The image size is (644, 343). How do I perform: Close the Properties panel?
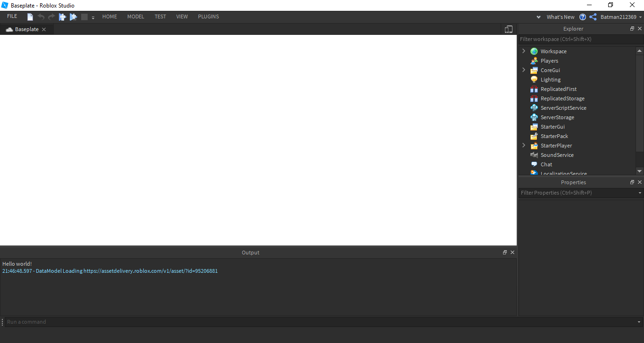tap(640, 182)
